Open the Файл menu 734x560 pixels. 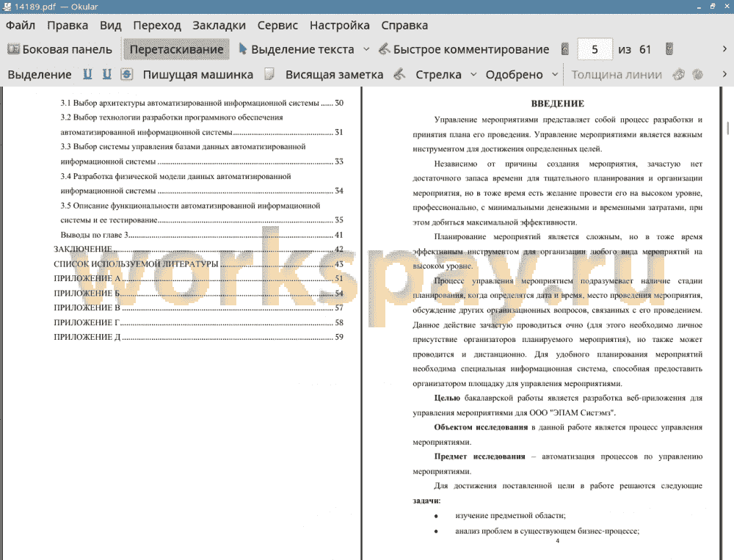pos(21,25)
